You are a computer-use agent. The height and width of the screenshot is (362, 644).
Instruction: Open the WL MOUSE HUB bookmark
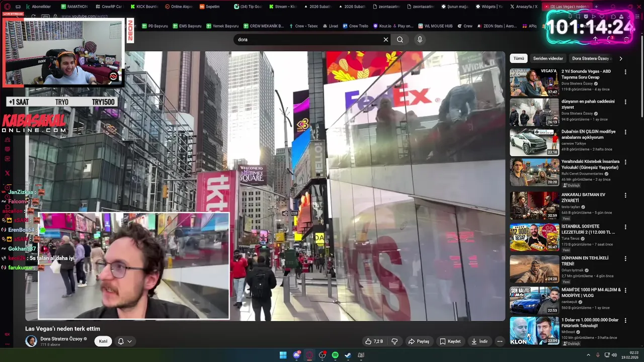(435, 26)
